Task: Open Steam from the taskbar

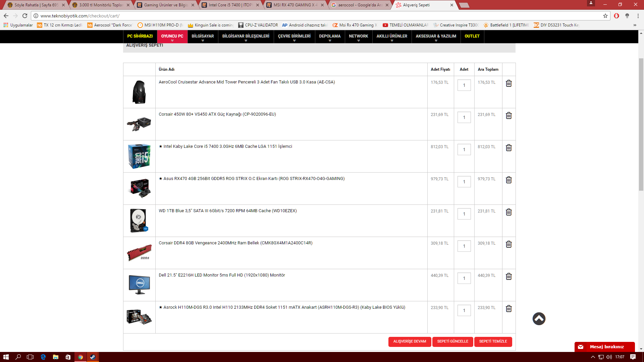Action: (93, 357)
